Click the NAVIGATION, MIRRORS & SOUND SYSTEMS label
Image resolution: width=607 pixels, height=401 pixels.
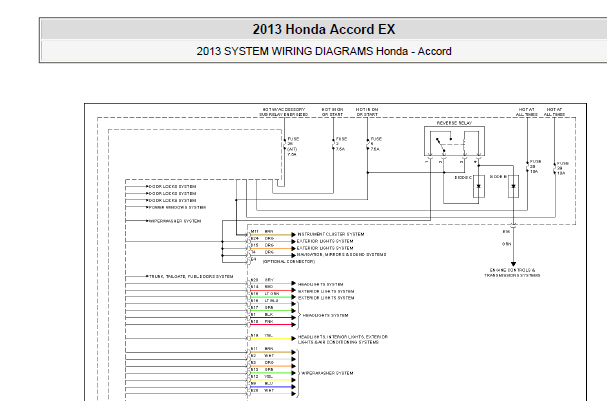[341, 255]
